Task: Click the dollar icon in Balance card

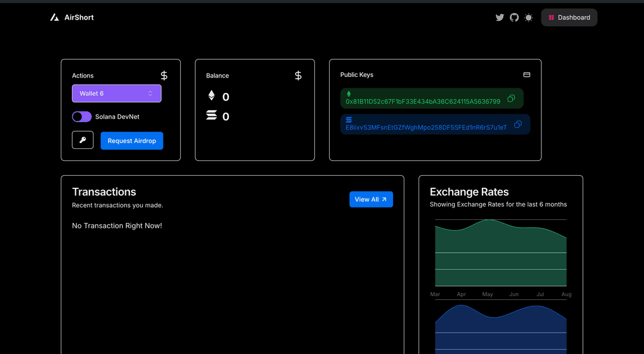Action: tap(298, 76)
